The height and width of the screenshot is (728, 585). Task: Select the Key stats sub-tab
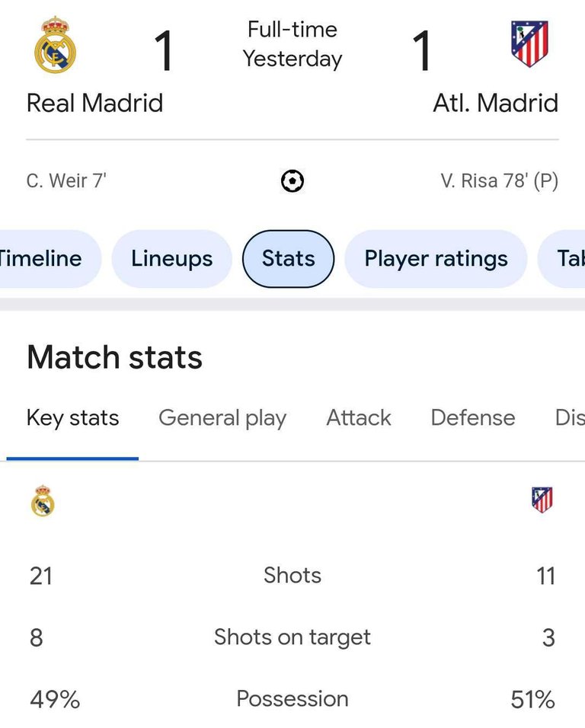coord(72,418)
